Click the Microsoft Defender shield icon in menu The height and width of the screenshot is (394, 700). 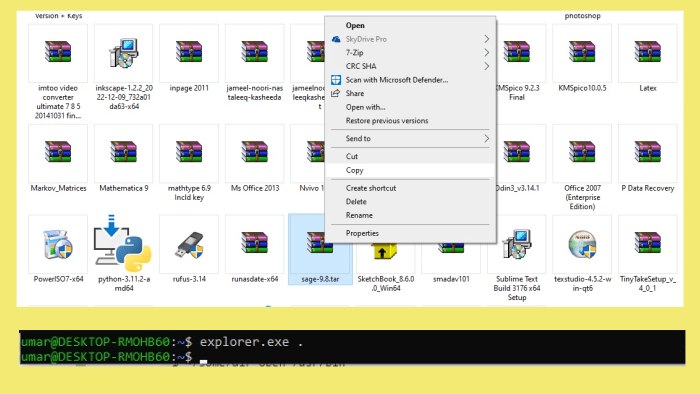336,80
